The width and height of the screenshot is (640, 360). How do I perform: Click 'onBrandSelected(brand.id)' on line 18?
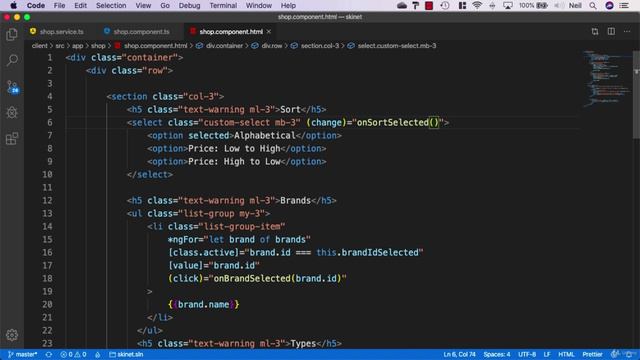[277, 278]
